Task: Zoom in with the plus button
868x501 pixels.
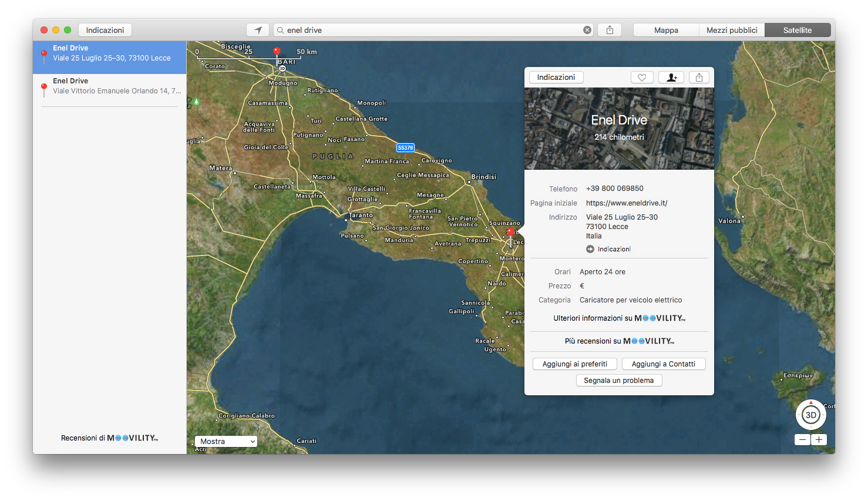Action: 819,439
